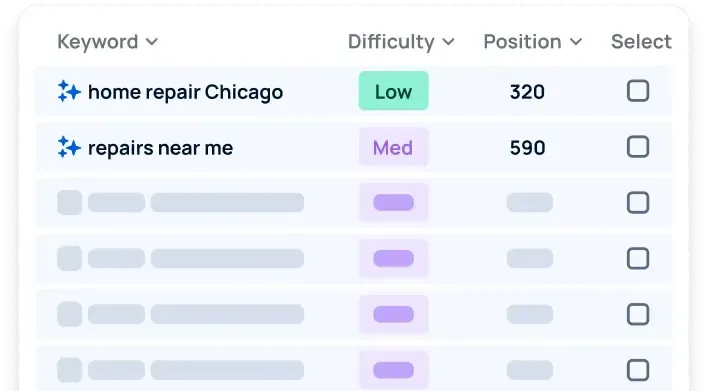
Task: Click the Select column header
Action: [x=641, y=42]
